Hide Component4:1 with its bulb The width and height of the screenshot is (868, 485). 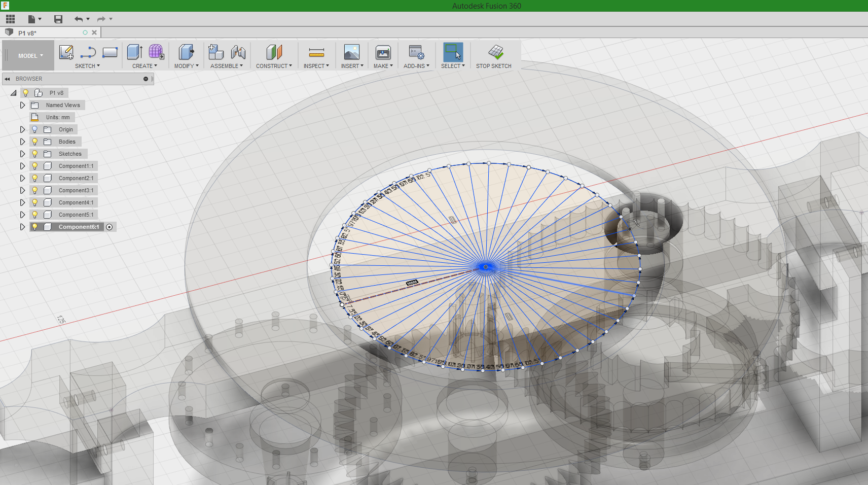(34, 202)
